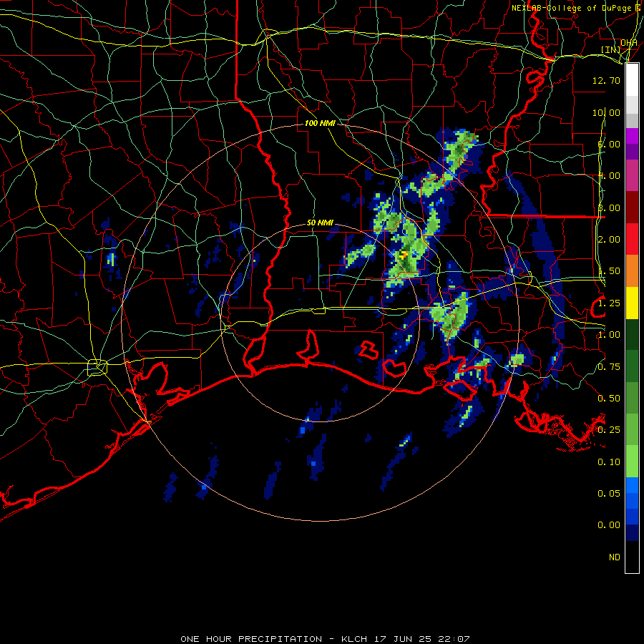Click the [IN] units label

[611, 49]
